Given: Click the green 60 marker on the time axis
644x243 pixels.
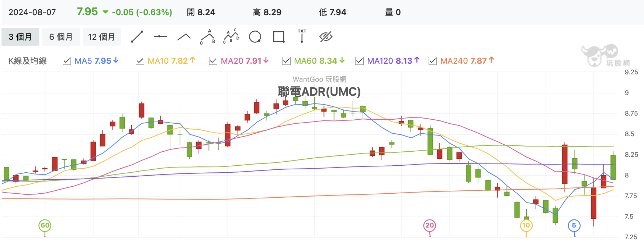Looking at the screenshot, I should [x=45, y=226].
